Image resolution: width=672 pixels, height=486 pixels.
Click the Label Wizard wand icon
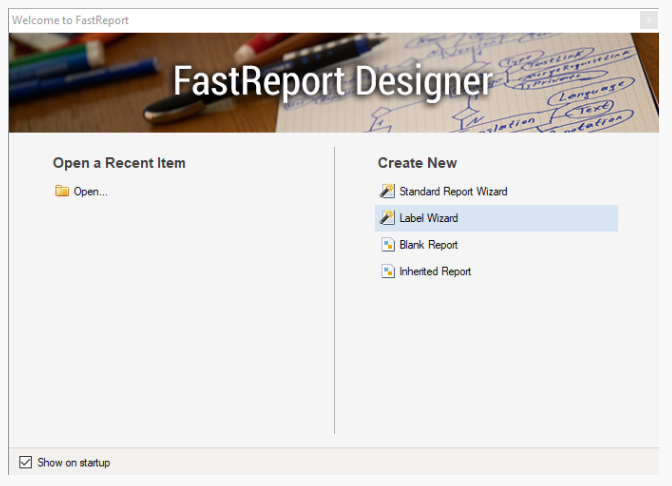pos(387,217)
